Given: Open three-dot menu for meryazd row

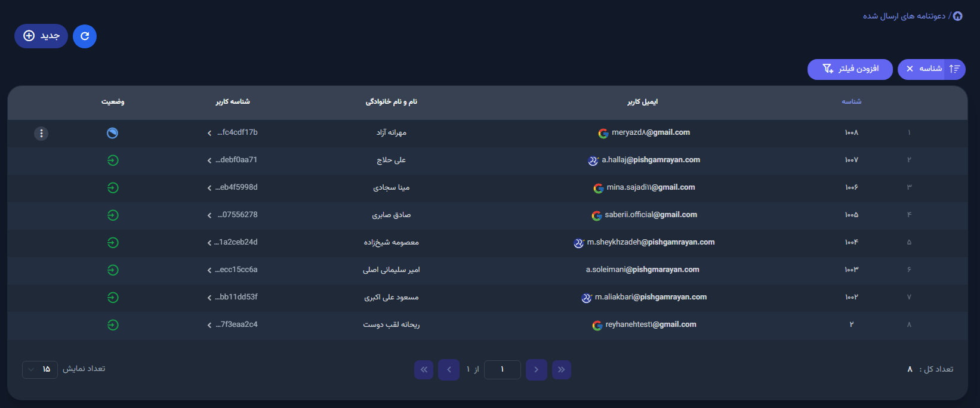Looking at the screenshot, I should [x=41, y=133].
